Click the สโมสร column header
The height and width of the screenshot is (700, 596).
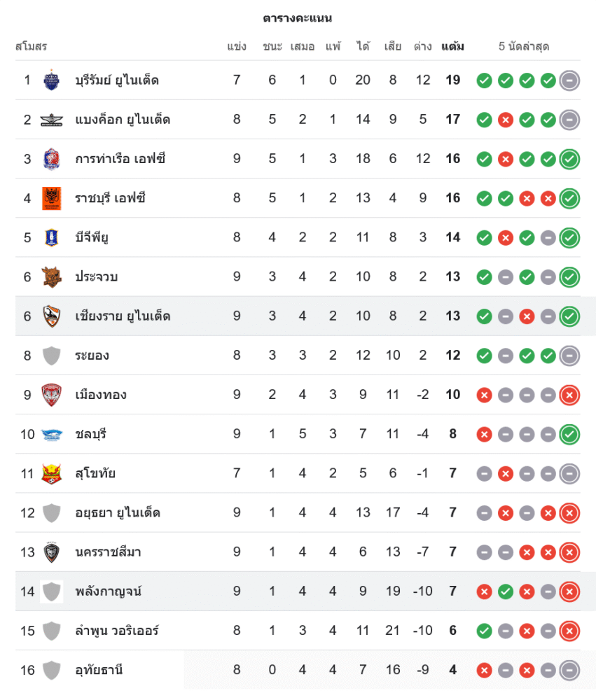point(31,47)
